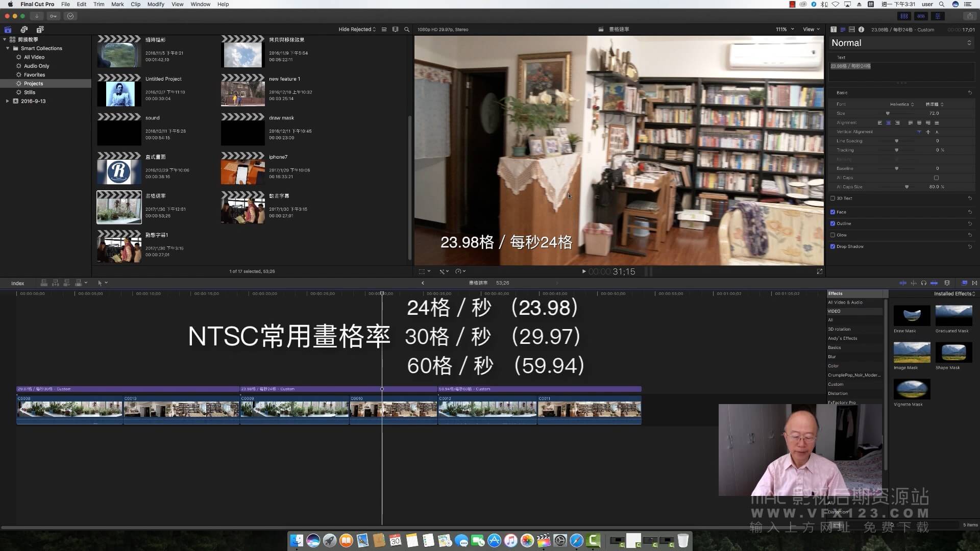This screenshot has width=980, height=551.
Task: Share the project export icon
Action: click(970, 16)
